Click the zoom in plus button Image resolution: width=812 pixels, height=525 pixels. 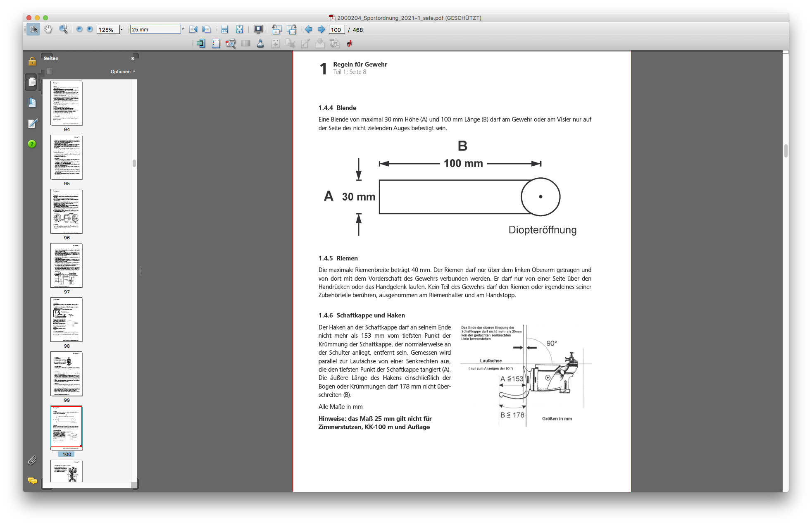pos(90,29)
